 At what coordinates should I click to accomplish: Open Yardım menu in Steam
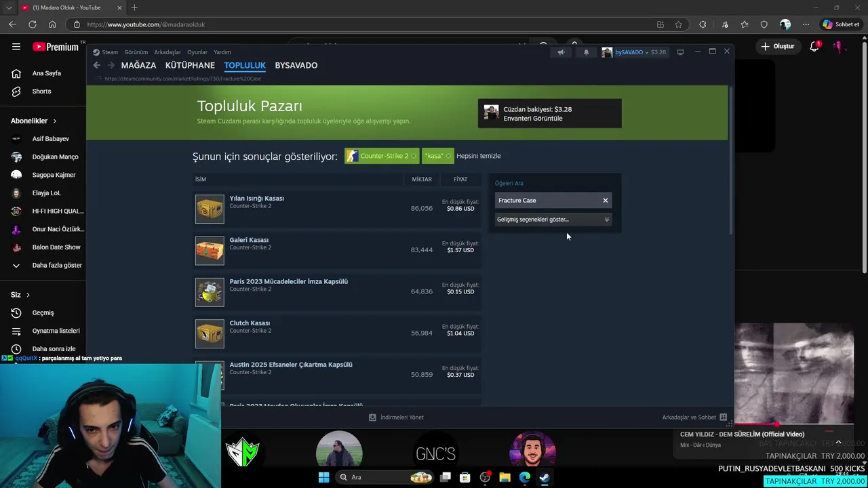[x=222, y=52]
